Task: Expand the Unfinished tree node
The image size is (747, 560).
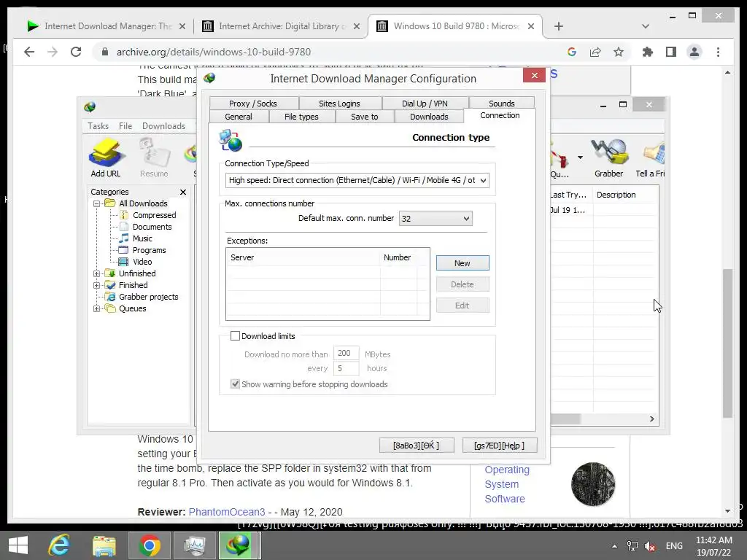Action: click(x=97, y=274)
